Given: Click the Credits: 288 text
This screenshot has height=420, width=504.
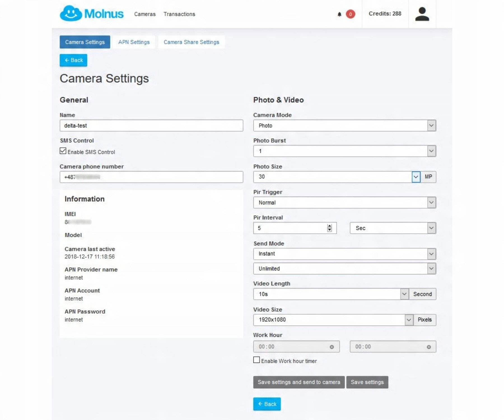Looking at the screenshot, I should [x=385, y=14].
